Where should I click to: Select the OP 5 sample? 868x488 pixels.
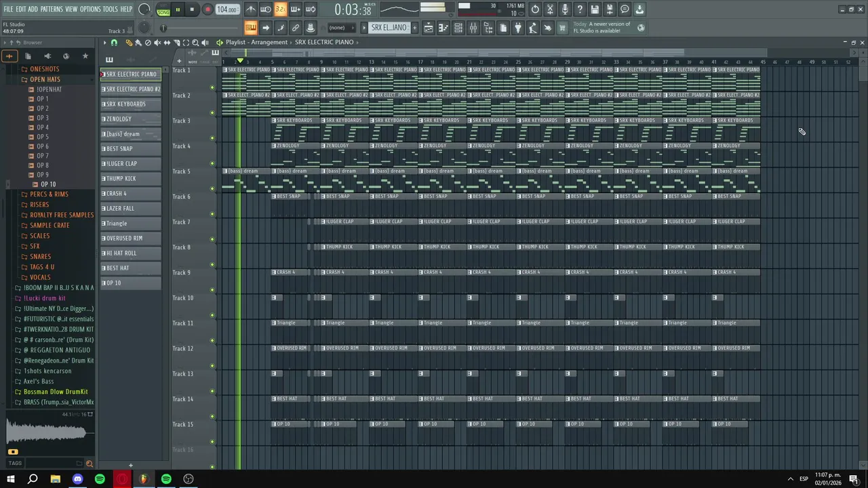coord(43,137)
